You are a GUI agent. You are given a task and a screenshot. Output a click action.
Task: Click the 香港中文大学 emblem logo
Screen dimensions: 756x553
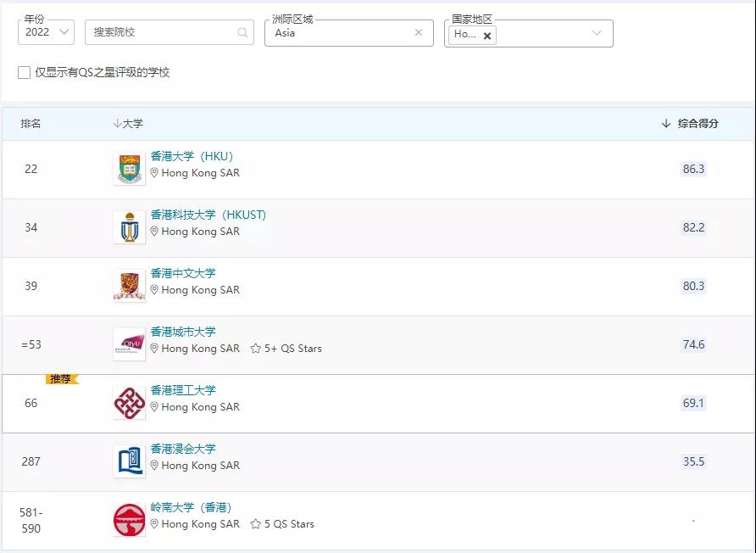point(129,286)
